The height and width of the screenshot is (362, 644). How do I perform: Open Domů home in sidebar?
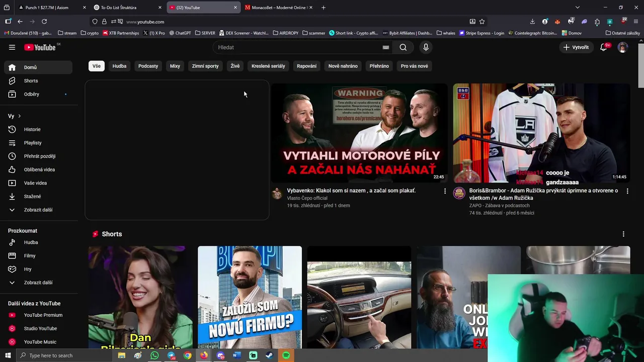38,67
